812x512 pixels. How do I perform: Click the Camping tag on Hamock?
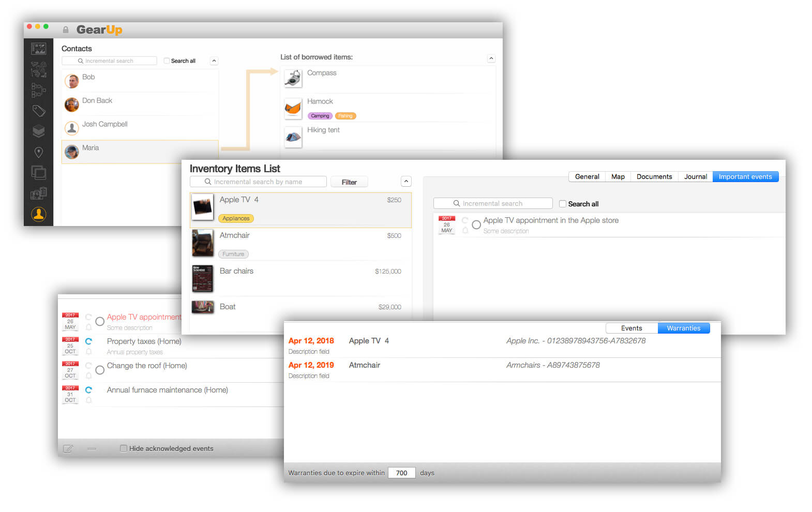(320, 116)
